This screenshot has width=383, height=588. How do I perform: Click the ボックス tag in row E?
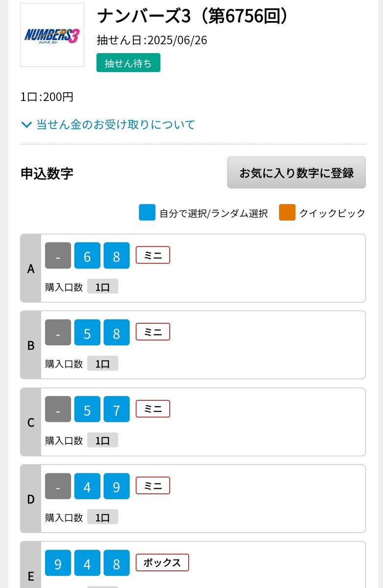[x=162, y=563]
